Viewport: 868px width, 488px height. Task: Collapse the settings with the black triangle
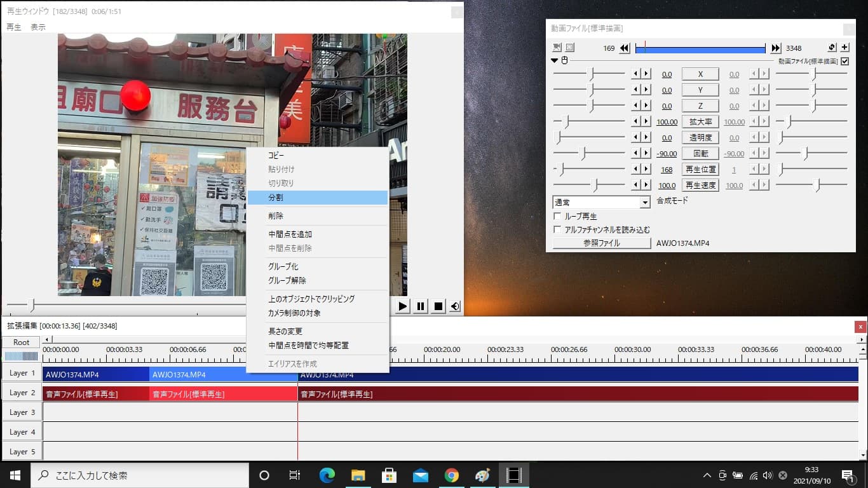(555, 61)
